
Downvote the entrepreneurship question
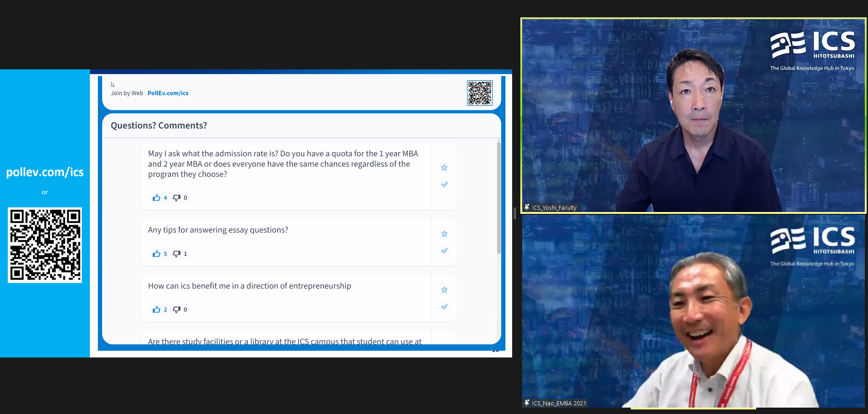[x=177, y=310]
